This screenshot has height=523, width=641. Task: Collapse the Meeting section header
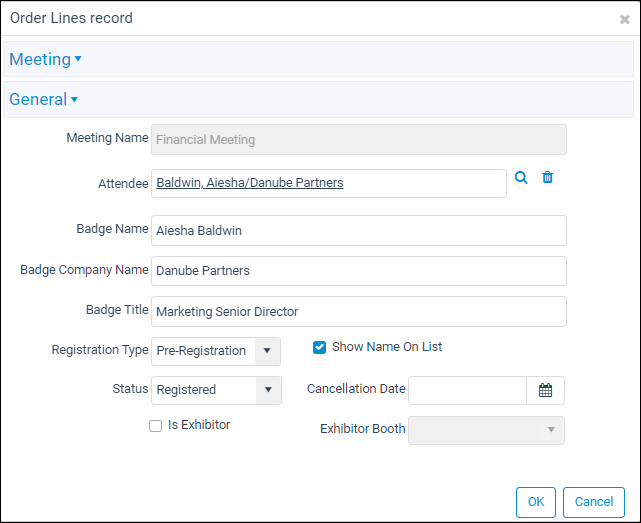coord(45,59)
